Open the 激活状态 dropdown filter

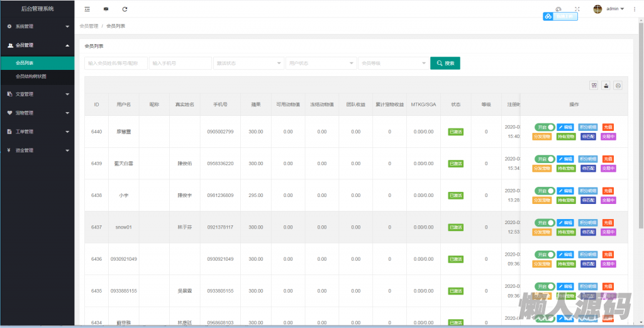[249, 63]
